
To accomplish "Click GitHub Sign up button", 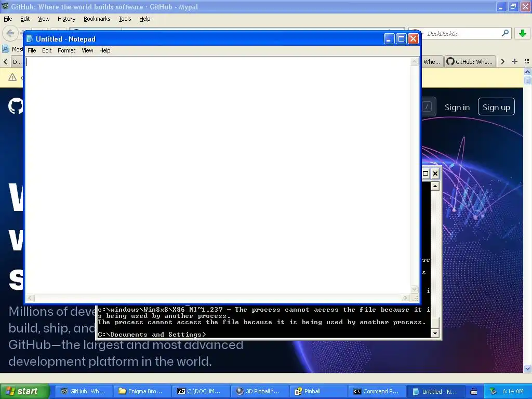I will coord(496,107).
